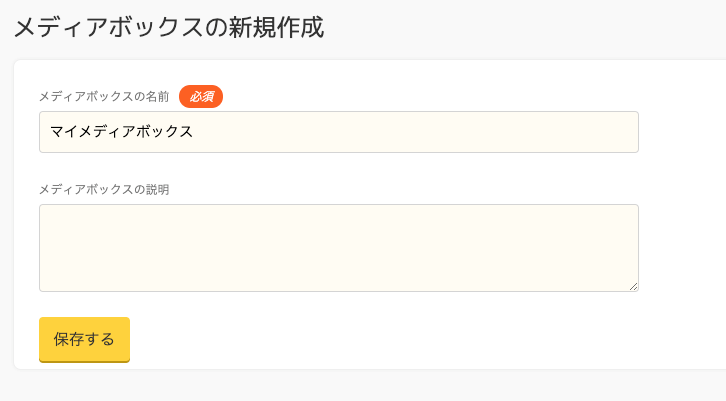Viewport: 726px width, 401px height.
Task: Click the bottom-right corner of description textarea
Action: 630,284
